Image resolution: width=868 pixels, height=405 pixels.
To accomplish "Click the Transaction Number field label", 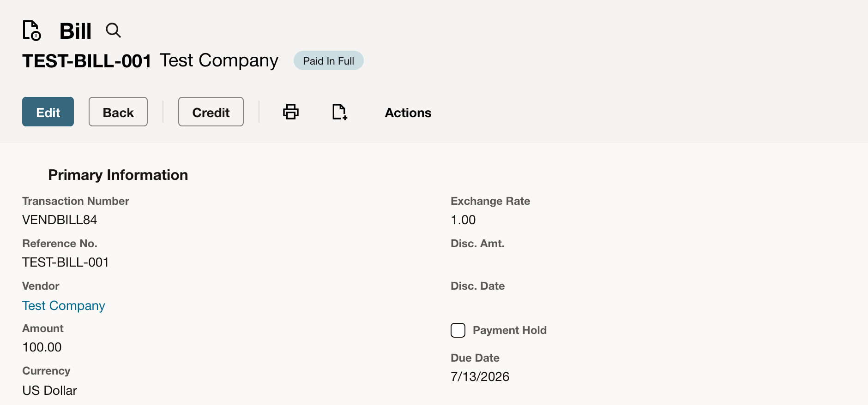I will [76, 201].
